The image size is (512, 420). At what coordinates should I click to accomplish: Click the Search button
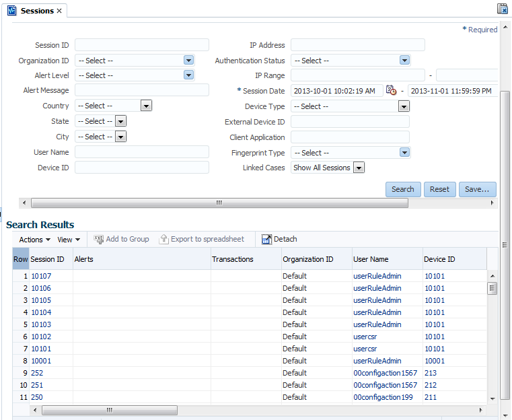(403, 189)
